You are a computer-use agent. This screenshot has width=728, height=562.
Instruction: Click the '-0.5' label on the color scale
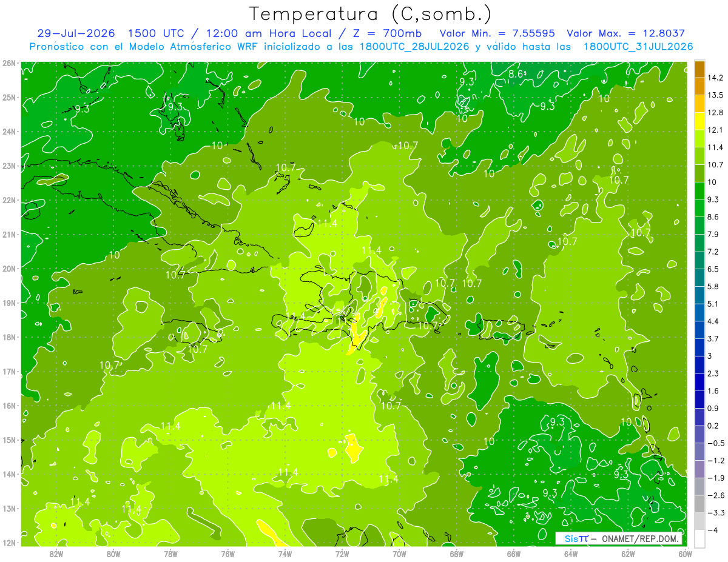(x=716, y=443)
